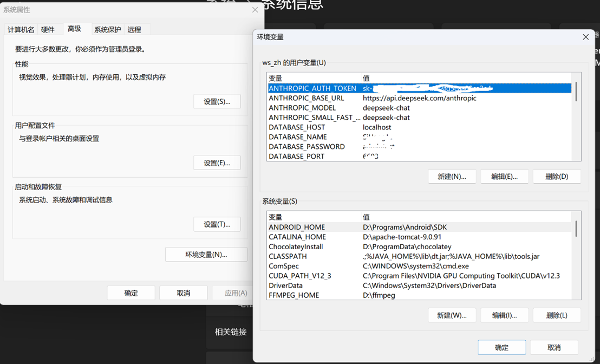Open the 环境变量(N) dialog
The width and height of the screenshot is (600, 364).
click(x=206, y=255)
